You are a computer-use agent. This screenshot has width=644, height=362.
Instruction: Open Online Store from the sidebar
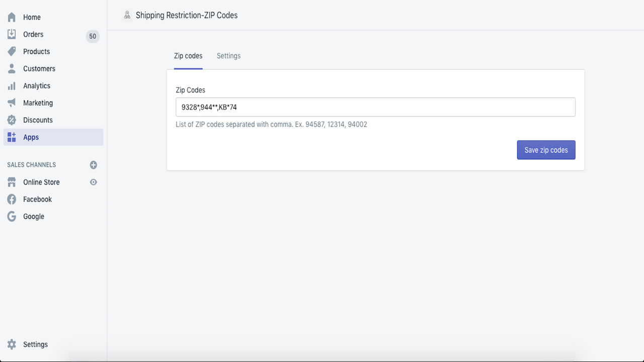coord(42,182)
